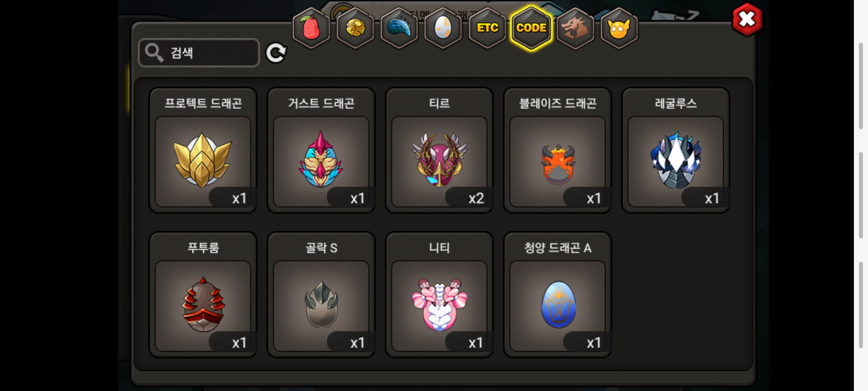Select the red fruit food category tab
Viewport: 868px width, 391px height.
(311, 28)
